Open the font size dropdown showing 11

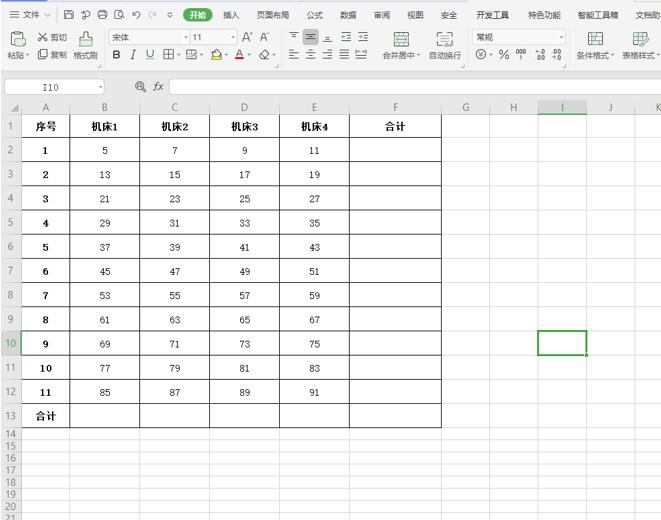(233, 37)
